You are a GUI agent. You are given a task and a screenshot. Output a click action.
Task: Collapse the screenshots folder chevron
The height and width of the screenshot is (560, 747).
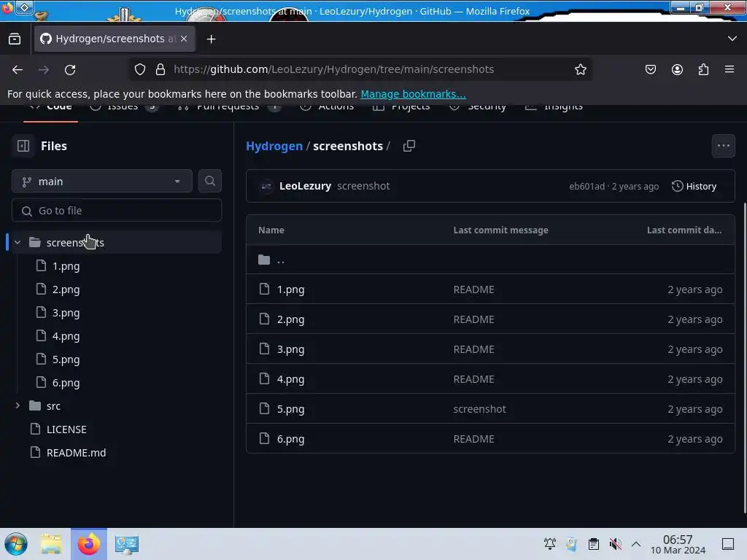coord(18,242)
